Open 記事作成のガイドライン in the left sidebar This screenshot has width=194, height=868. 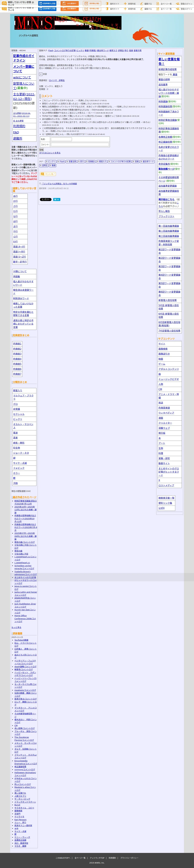pyautogui.click(x=24, y=58)
